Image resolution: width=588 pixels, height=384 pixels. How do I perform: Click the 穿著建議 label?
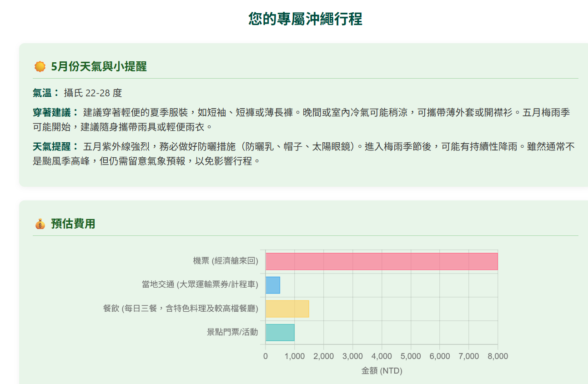pyautogui.click(x=55, y=112)
